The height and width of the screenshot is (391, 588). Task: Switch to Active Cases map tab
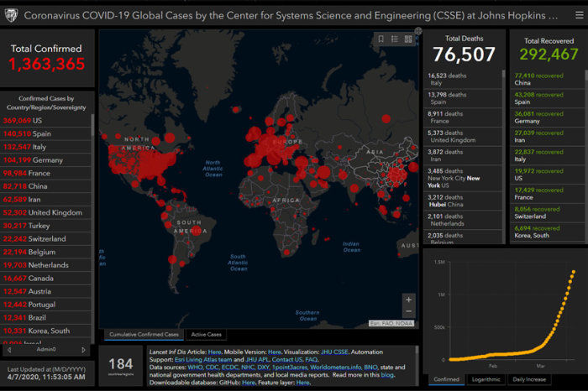coord(207,335)
